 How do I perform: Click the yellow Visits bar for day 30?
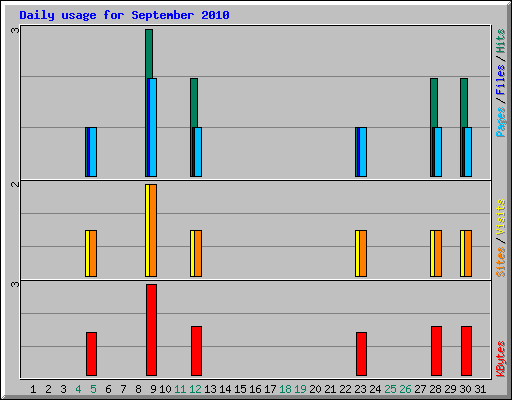[462, 253]
